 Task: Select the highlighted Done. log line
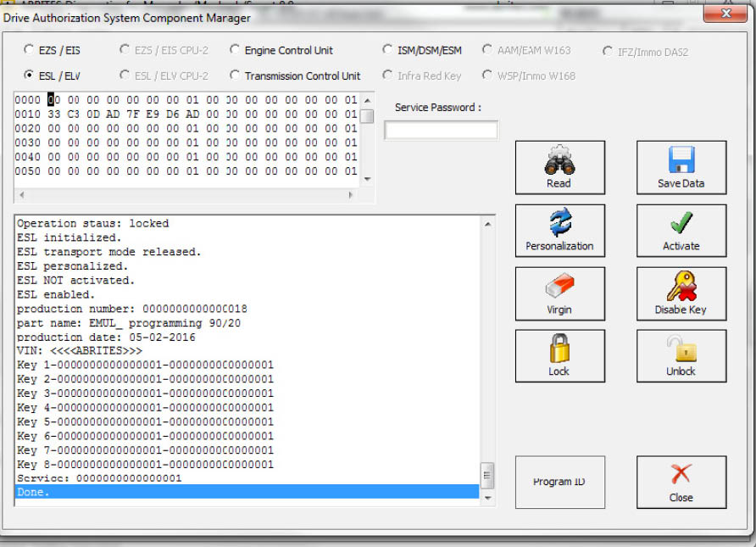click(246, 493)
